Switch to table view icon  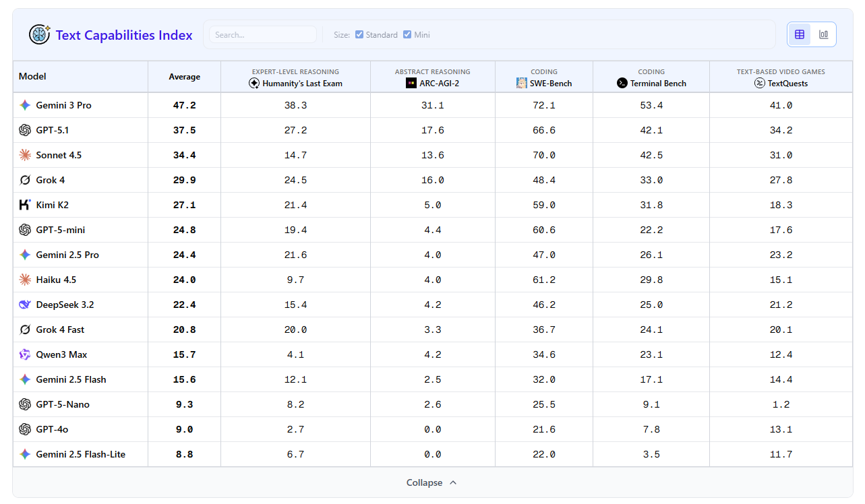(800, 34)
